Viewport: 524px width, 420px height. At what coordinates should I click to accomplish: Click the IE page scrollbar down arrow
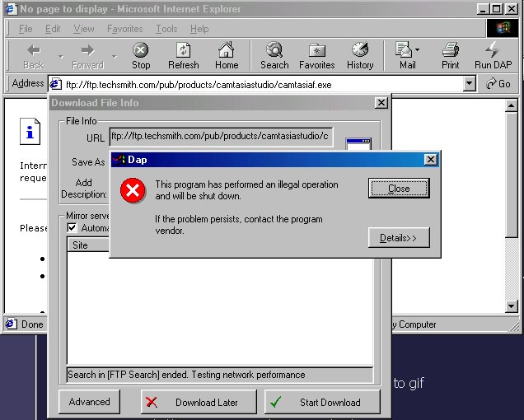coord(512,306)
